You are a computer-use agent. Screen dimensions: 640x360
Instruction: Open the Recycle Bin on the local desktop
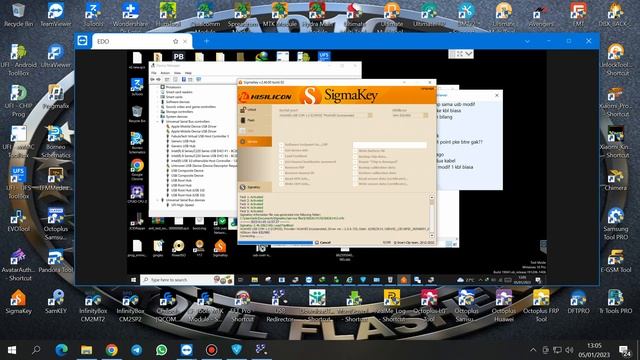[x=18, y=15]
